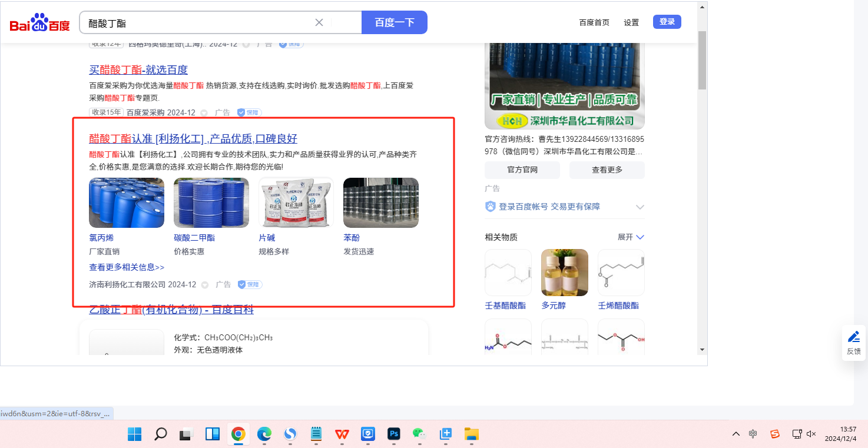
Task: Clear the search box with the X icon
Action: (319, 22)
